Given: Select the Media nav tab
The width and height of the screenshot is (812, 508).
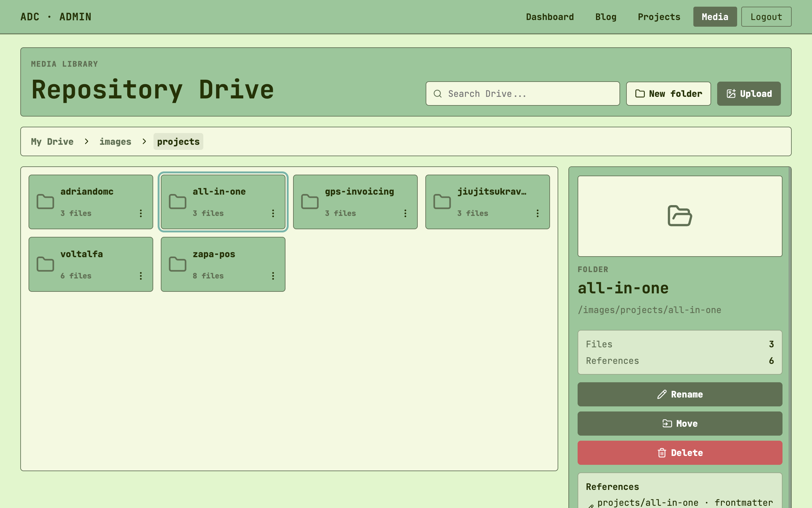Looking at the screenshot, I should click(715, 17).
